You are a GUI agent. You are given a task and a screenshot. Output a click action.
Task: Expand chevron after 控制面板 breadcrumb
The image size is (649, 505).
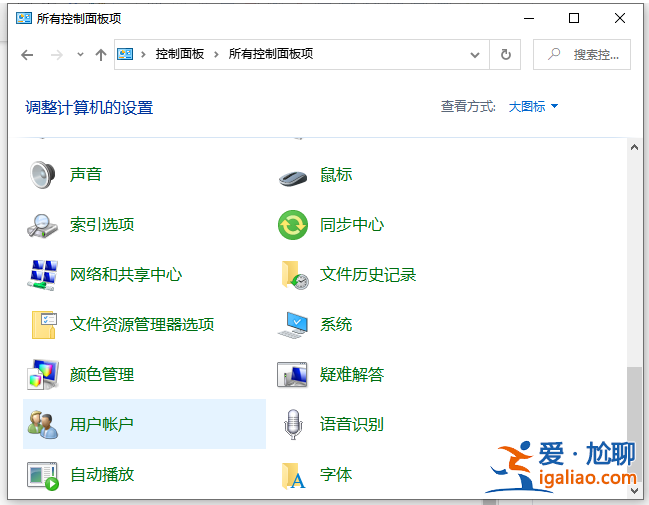click(x=216, y=54)
